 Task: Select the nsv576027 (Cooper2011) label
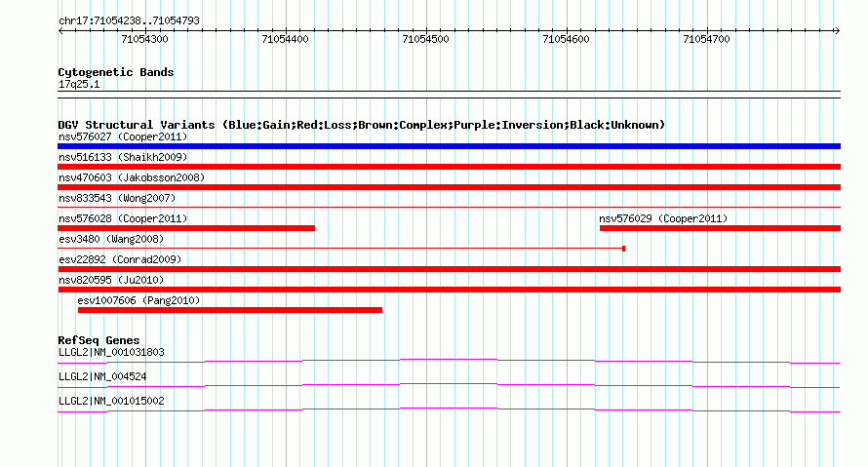click(123, 136)
